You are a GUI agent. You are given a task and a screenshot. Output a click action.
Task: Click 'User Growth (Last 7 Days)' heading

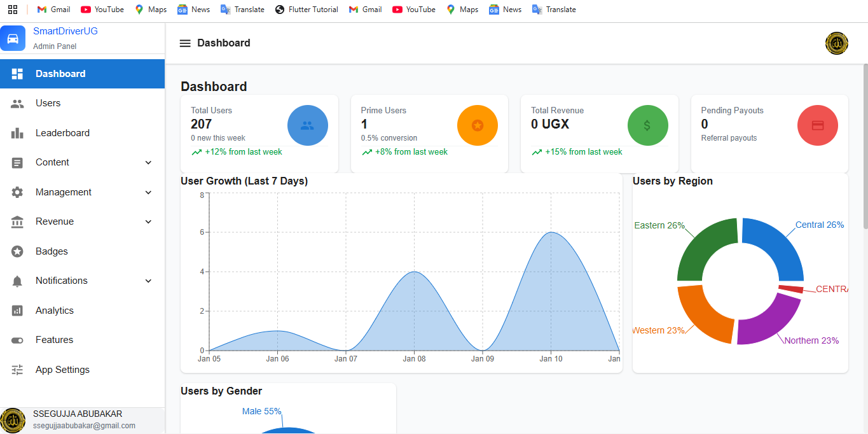(x=244, y=181)
